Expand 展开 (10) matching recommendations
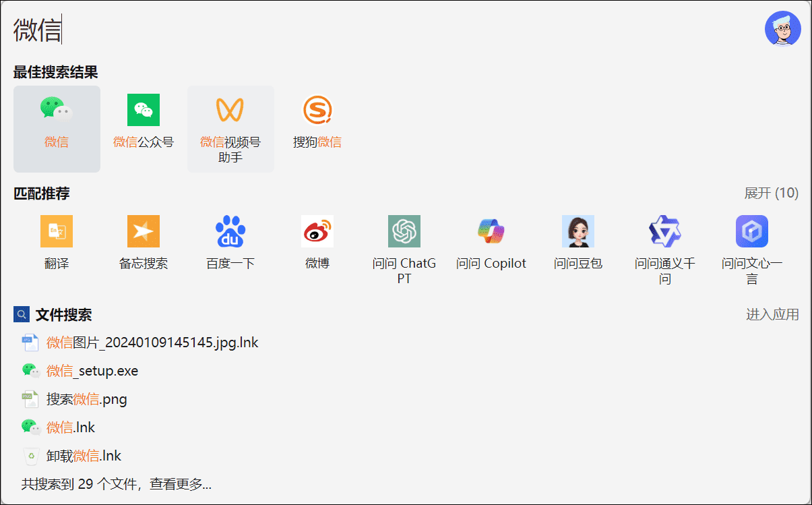The height and width of the screenshot is (505, 812). coord(772,194)
